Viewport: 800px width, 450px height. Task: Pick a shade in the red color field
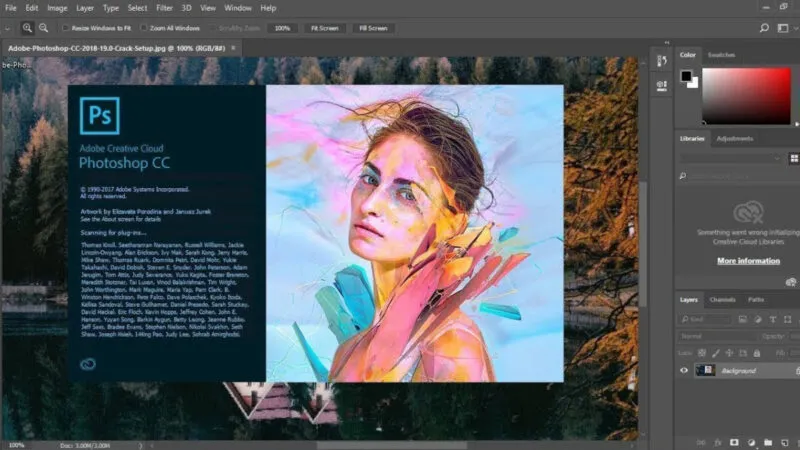click(x=746, y=96)
